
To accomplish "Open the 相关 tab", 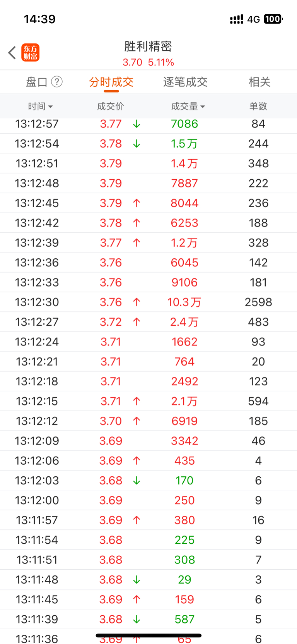I will (x=259, y=82).
